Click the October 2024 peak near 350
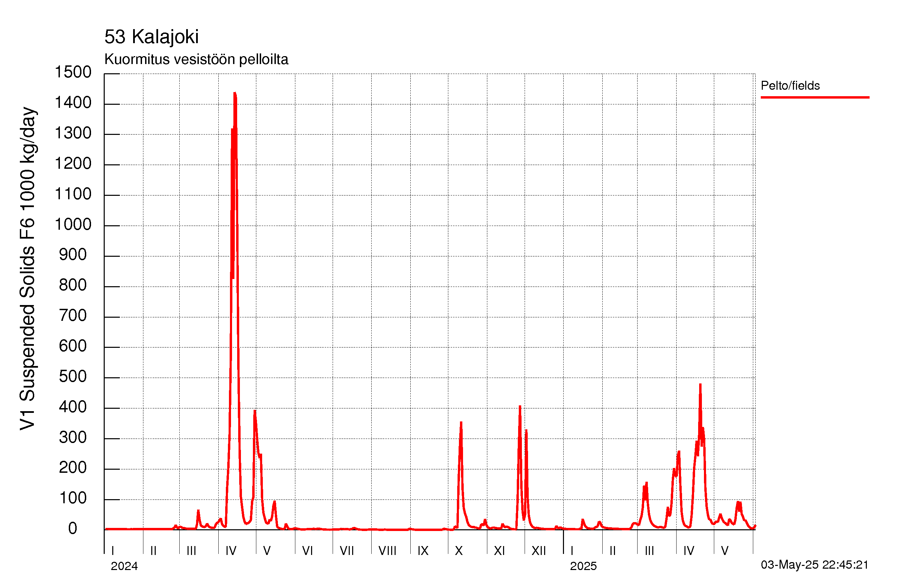This screenshot has height=582, width=924. pyautogui.click(x=461, y=422)
